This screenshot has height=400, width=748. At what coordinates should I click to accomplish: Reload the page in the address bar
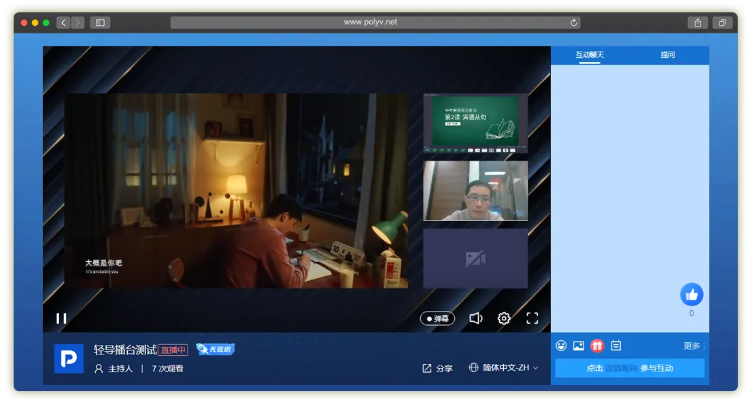(574, 22)
